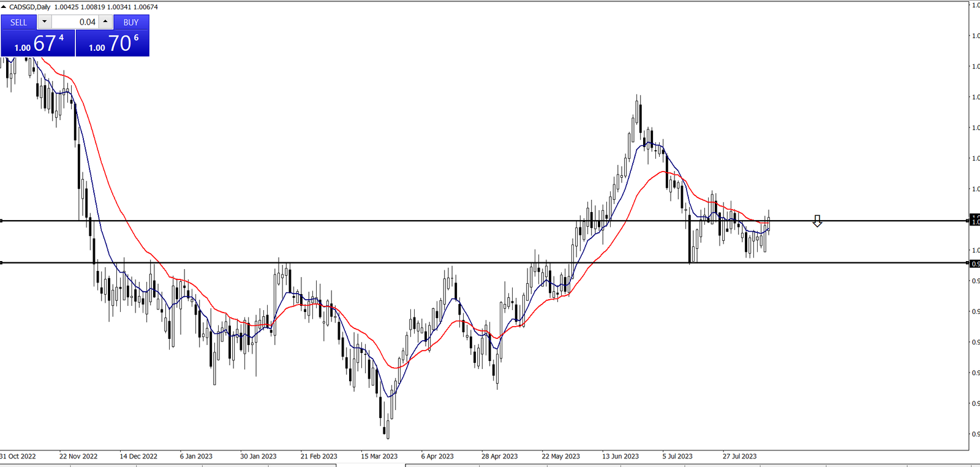The height and width of the screenshot is (467, 980).
Task: Click the 15 Mar 2023 date label
Action: point(379,456)
